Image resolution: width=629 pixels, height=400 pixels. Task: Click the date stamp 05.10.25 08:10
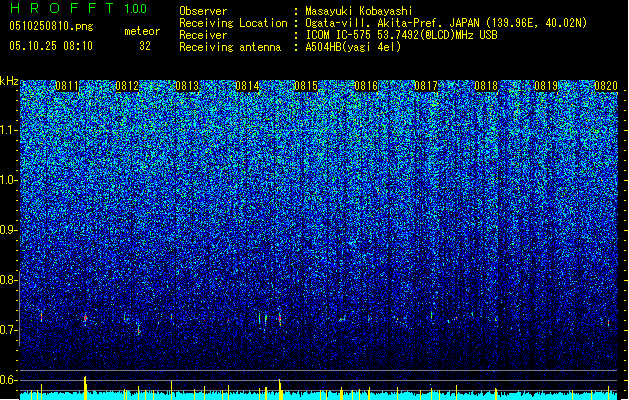pos(51,46)
